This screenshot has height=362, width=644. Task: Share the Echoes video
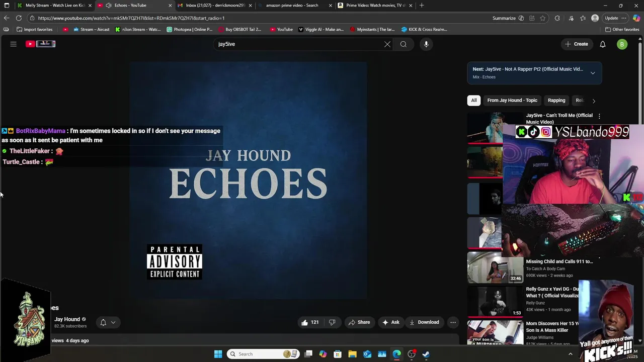pos(359,322)
